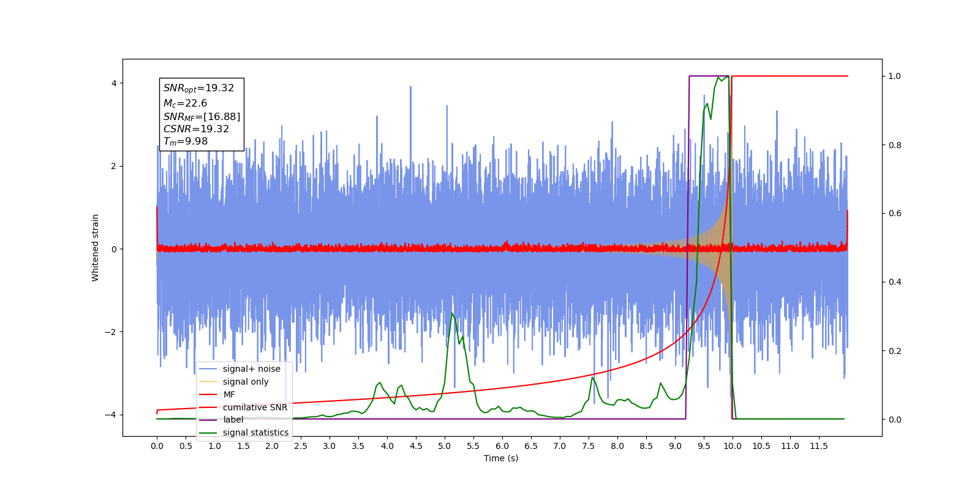Click the x-axis tick label 9.5
Viewport: 980px width, 490px height.
(x=704, y=446)
